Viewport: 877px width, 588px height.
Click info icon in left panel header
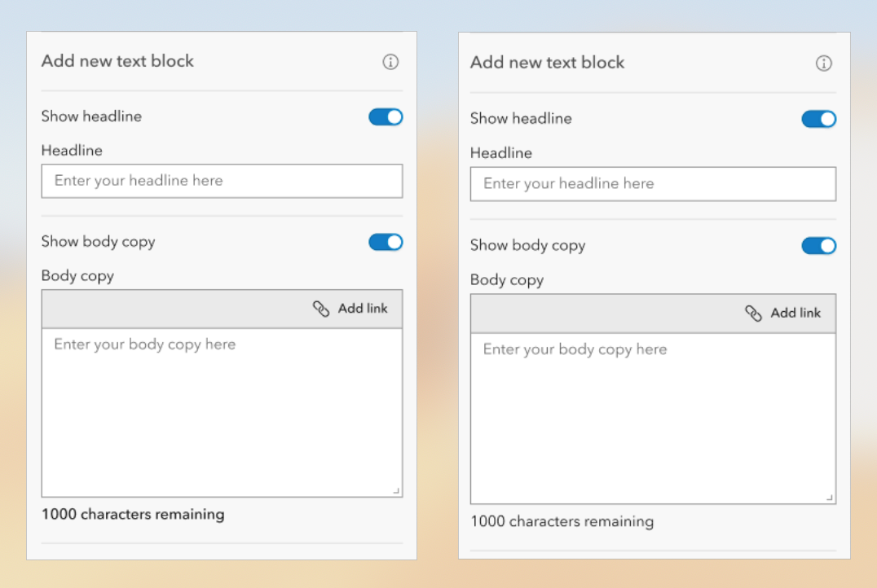click(390, 62)
